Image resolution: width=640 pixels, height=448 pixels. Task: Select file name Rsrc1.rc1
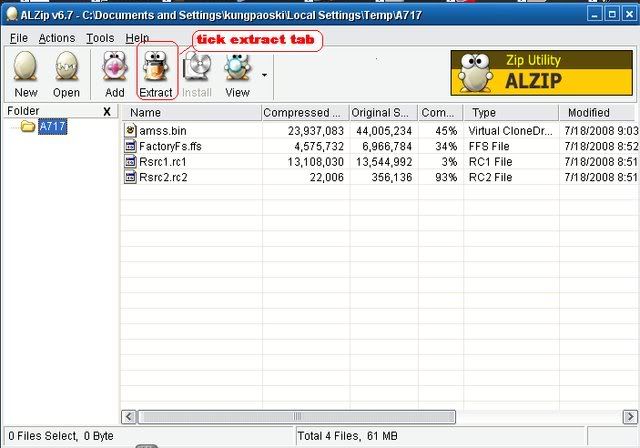pos(163,162)
